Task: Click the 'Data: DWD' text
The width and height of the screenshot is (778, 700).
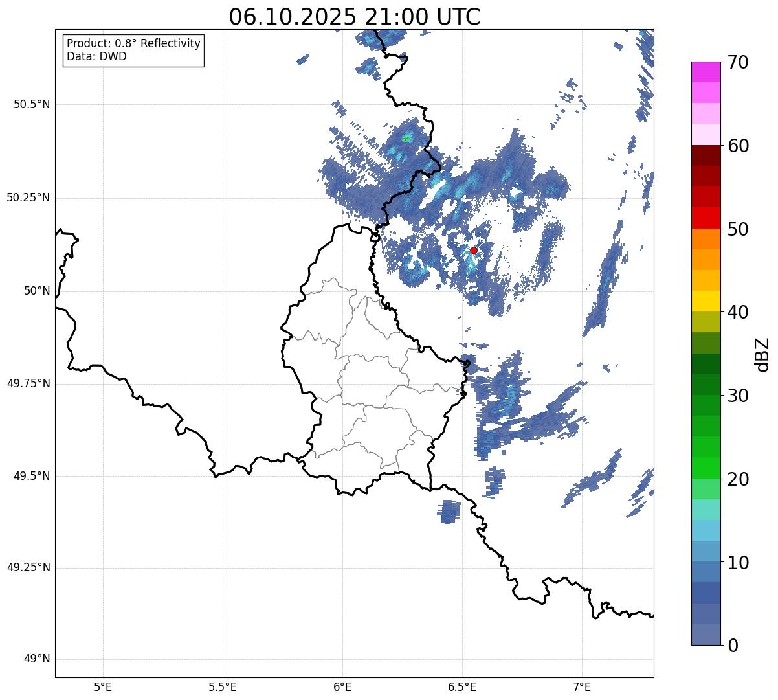Action: [96, 56]
